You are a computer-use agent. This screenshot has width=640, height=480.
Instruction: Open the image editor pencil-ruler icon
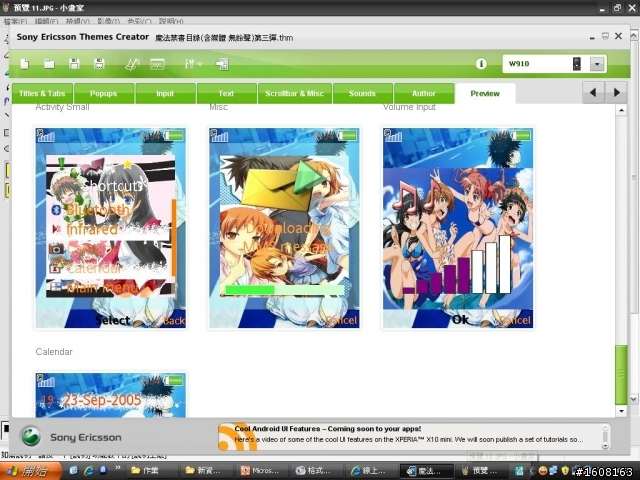pos(132,64)
